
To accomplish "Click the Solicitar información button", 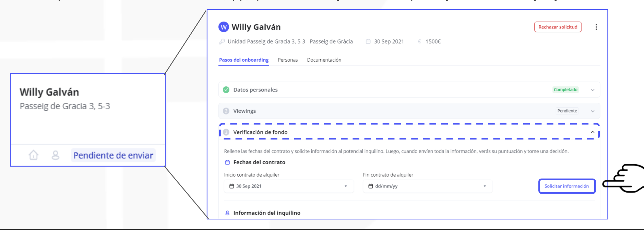I will click(x=567, y=186).
